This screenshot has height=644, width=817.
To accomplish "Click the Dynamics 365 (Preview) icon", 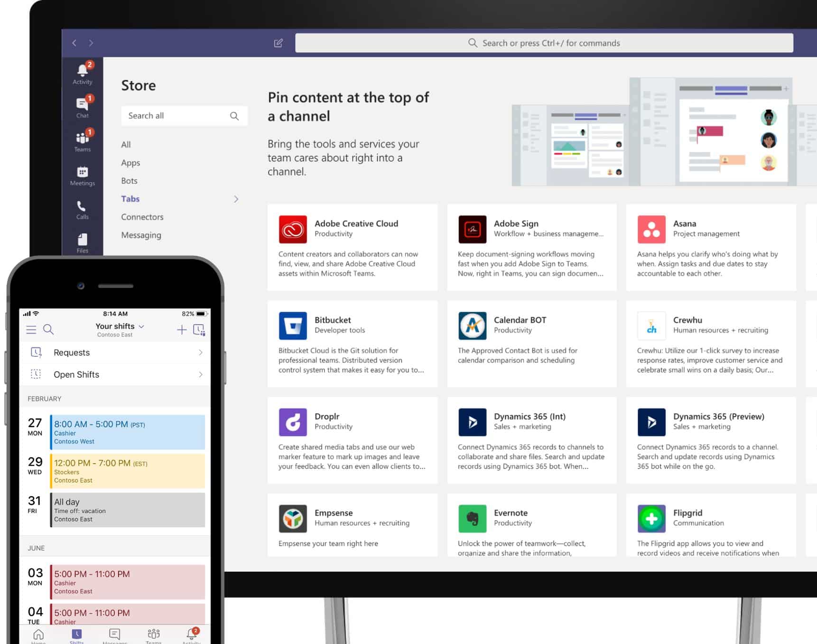I will point(651,422).
